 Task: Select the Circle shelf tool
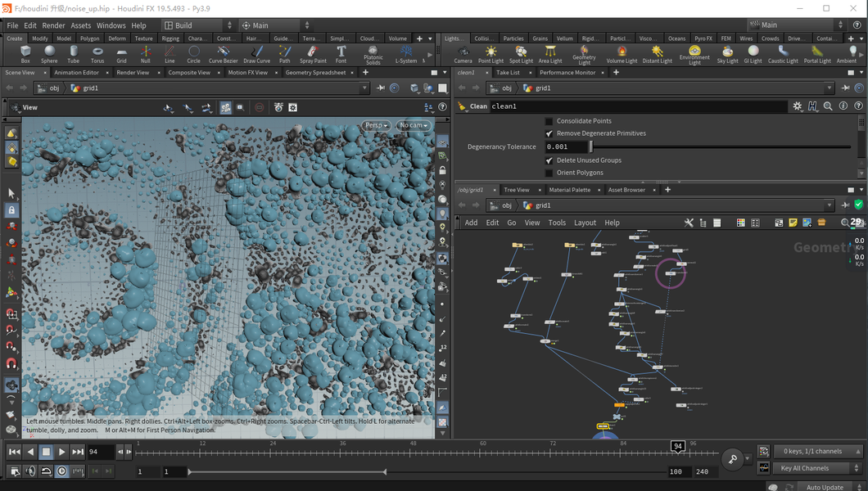(194, 54)
